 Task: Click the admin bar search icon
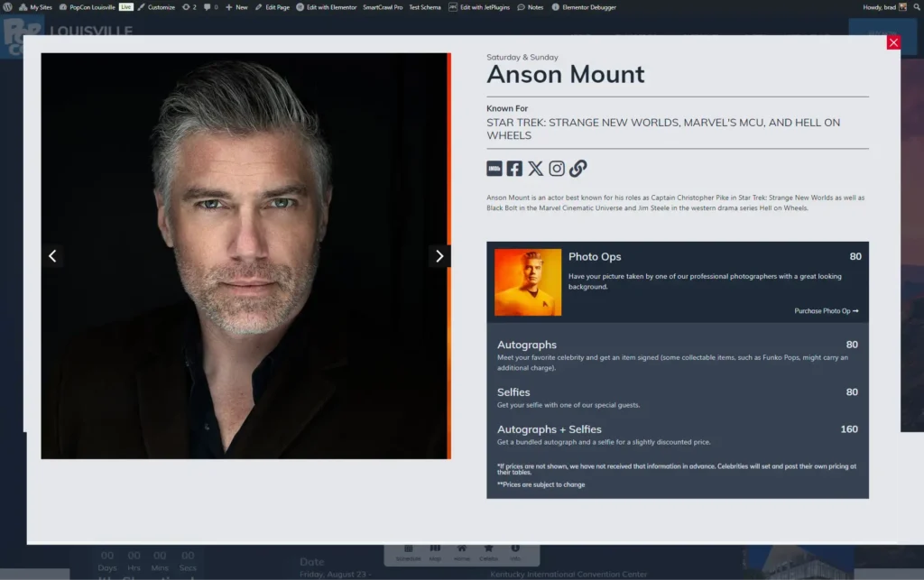point(917,7)
